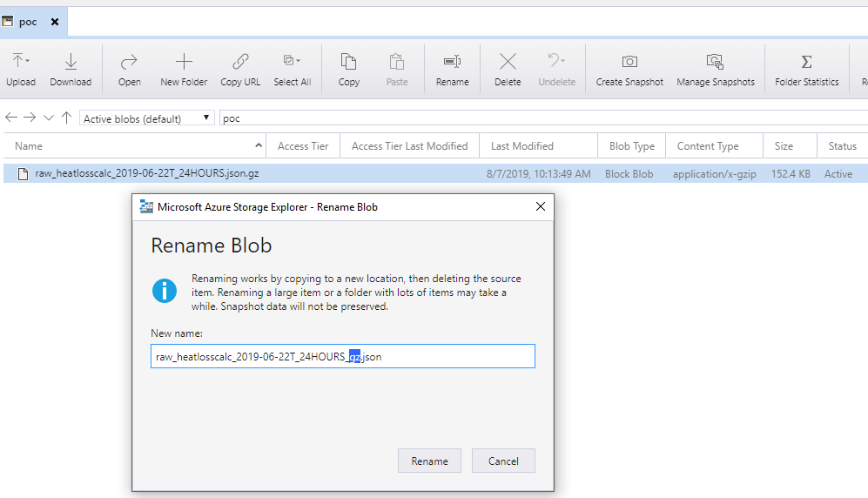Sort by Access Tier Last Modified column

(x=410, y=146)
